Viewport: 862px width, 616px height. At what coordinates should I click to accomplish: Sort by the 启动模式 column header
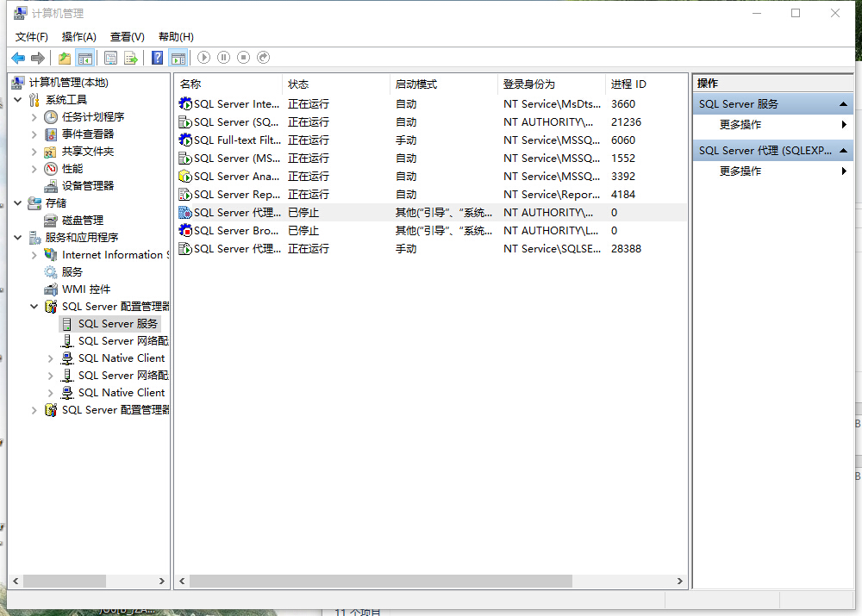click(444, 84)
